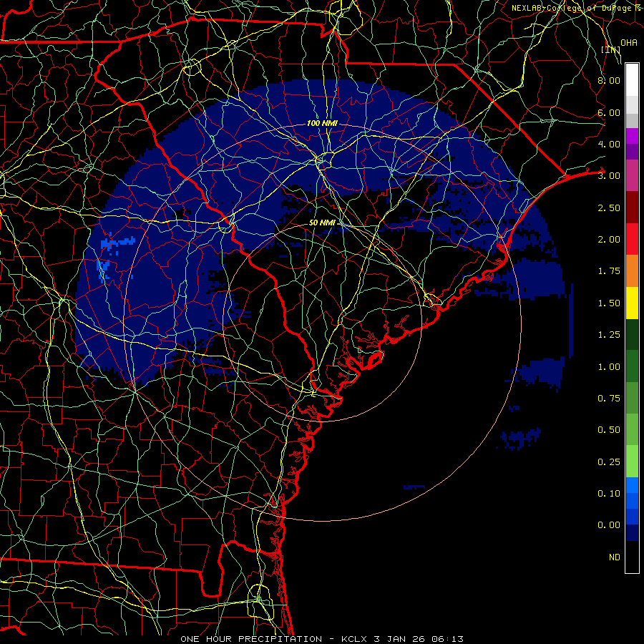Click the 0.25 legend value
Viewport: 644px width, 644px height.
[609, 462]
